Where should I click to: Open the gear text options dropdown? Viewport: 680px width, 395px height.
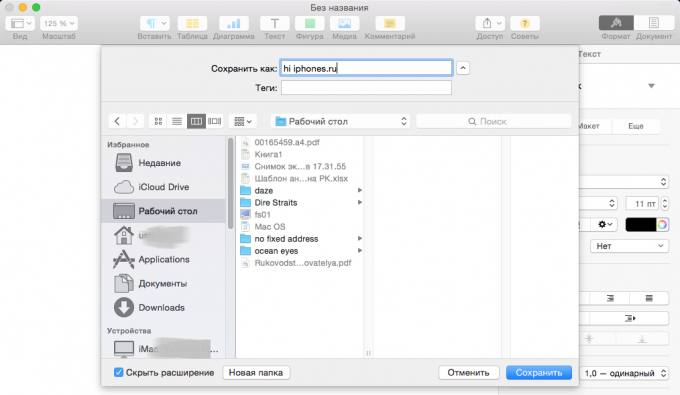[605, 224]
